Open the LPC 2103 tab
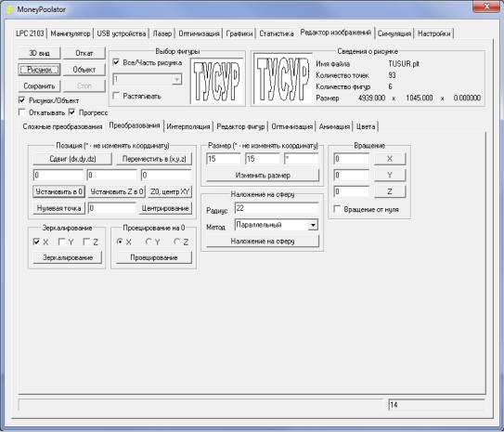Image resolution: width=504 pixels, height=432 pixels. point(30,33)
